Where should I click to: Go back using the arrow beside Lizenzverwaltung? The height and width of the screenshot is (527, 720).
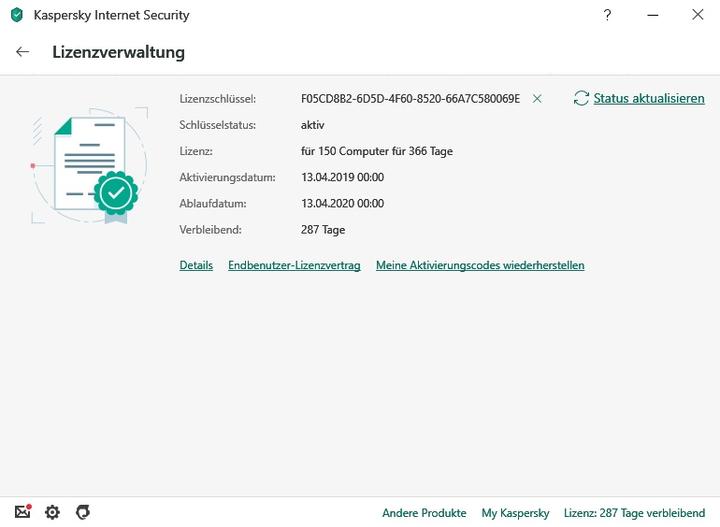(x=23, y=52)
